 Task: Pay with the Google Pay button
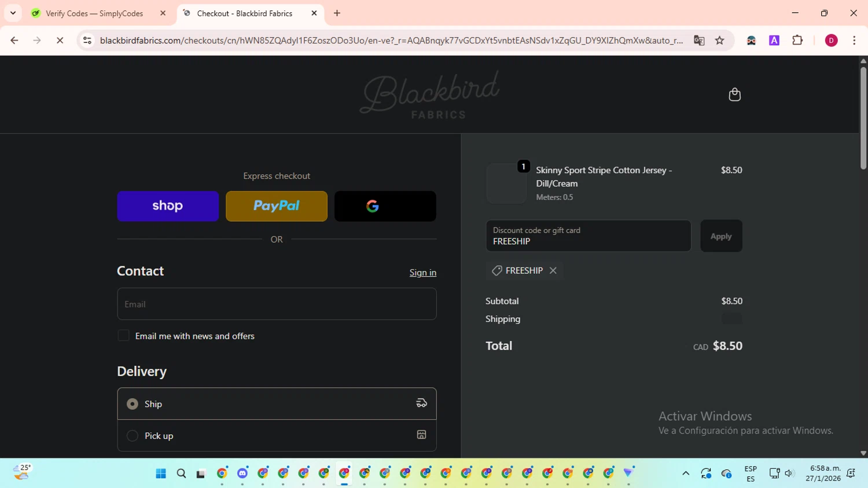click(385, 206)
